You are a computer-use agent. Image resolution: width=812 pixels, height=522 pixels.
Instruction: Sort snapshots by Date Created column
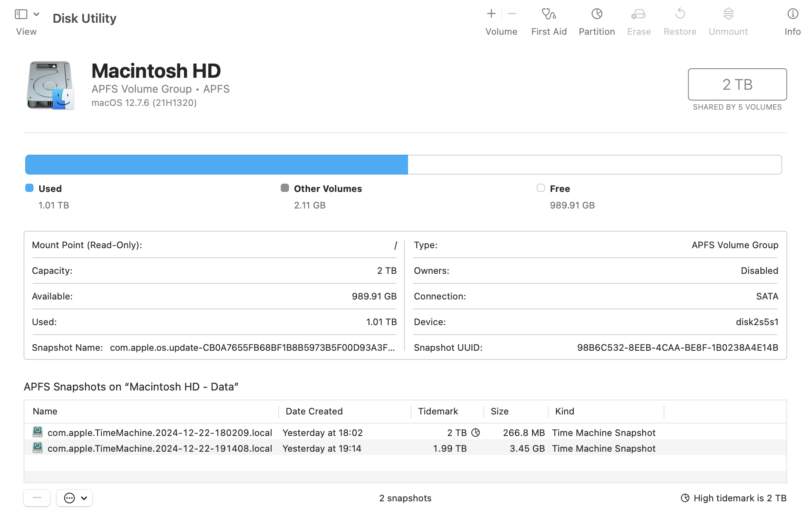[314, 411]
